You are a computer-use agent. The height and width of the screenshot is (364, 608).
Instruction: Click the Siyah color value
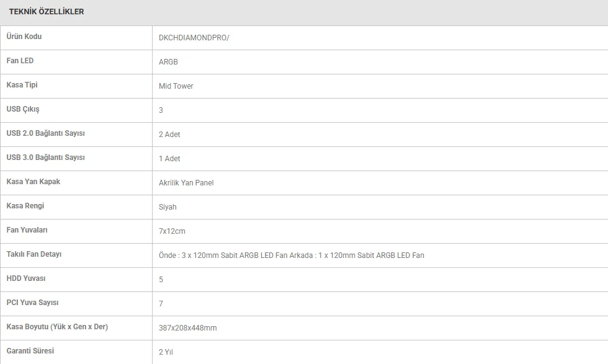click(168, 207)
